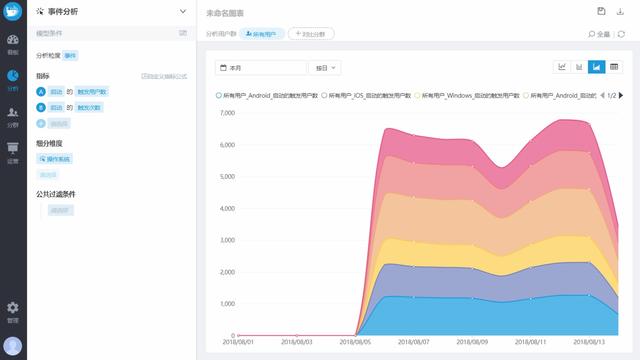Toggle first Android 触发用户数 legend series
This screenshot has width=640, height=360.
click(x=267, y=96)
